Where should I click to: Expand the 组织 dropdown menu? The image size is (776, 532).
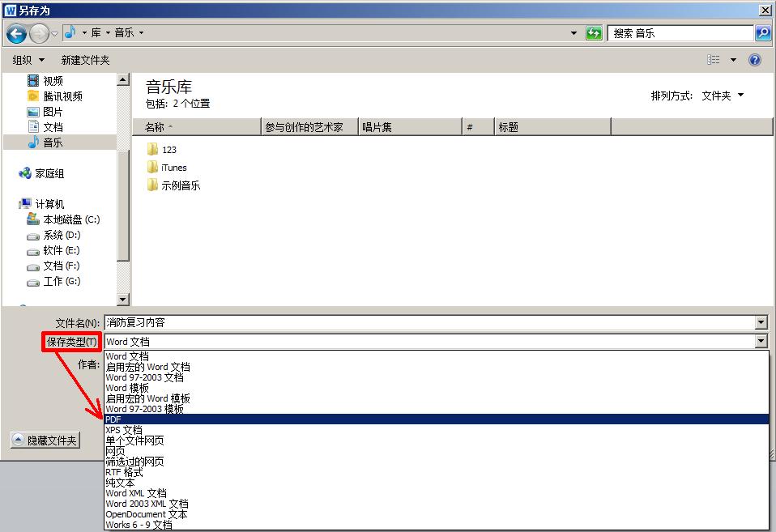pyautogui.click(x=28, y=60)
